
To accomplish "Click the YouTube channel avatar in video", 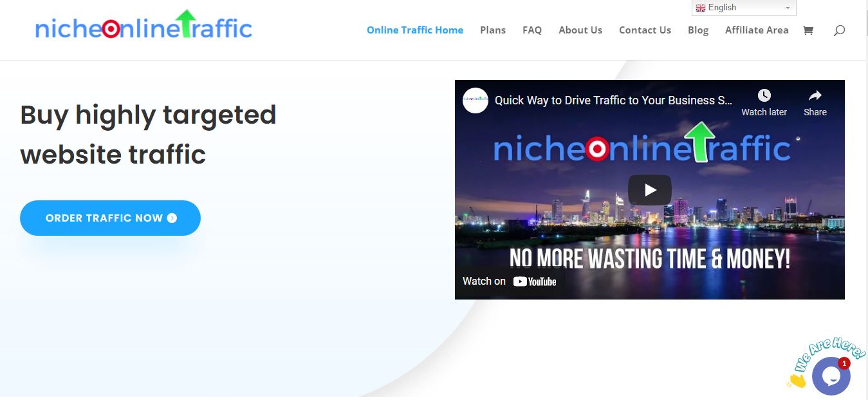I will (x=476, y=100).
